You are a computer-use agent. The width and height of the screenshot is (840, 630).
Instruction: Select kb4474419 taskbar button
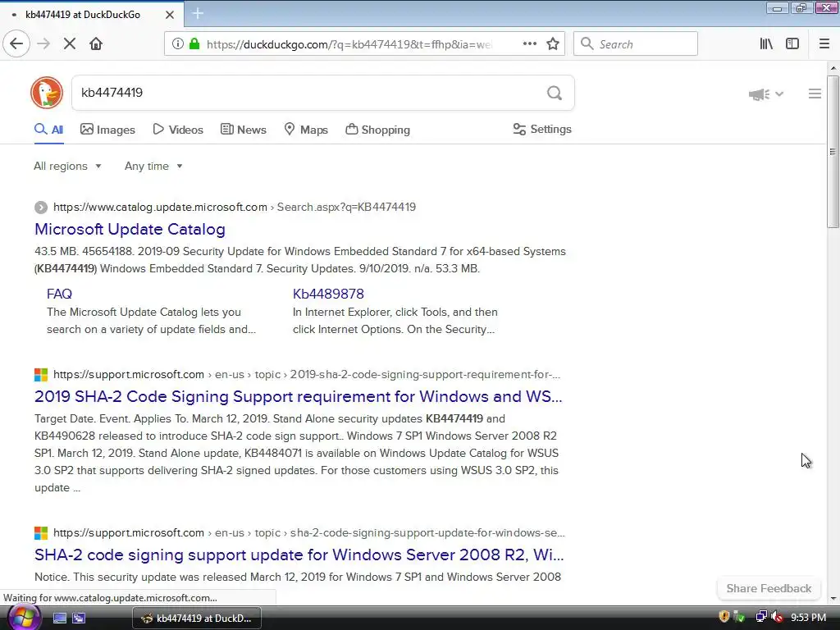pos(197,619)
